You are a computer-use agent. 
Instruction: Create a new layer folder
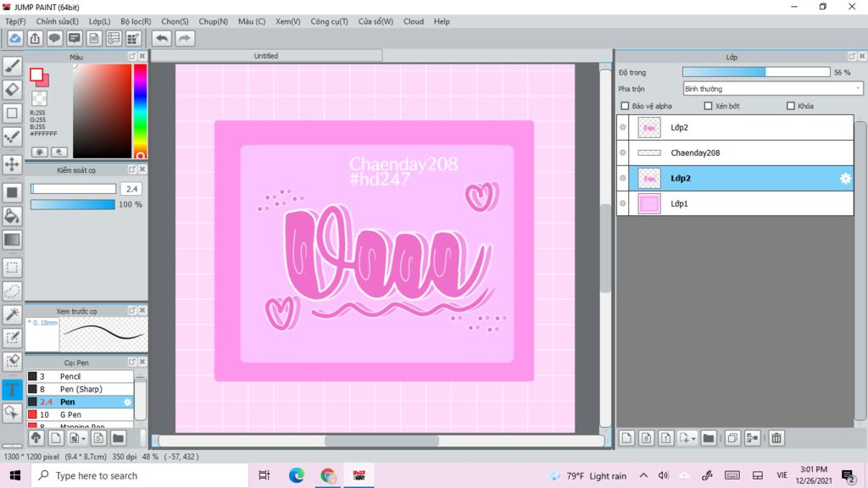pos(708,438)
